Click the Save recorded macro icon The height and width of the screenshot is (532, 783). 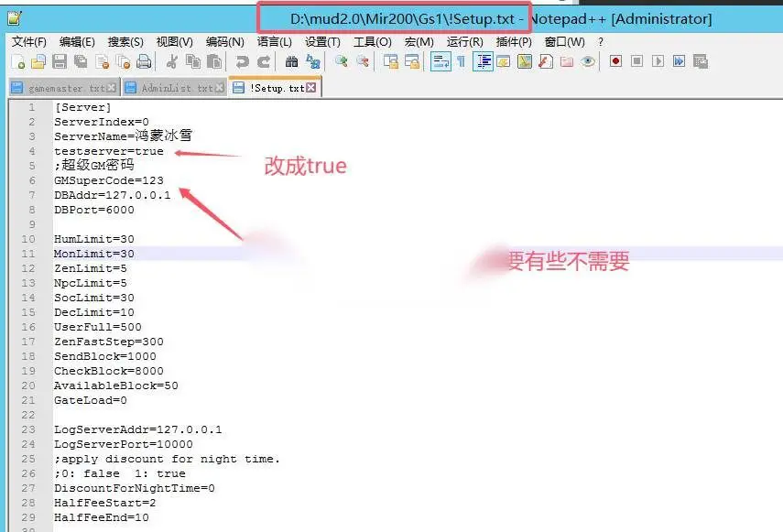coord(701,62)
